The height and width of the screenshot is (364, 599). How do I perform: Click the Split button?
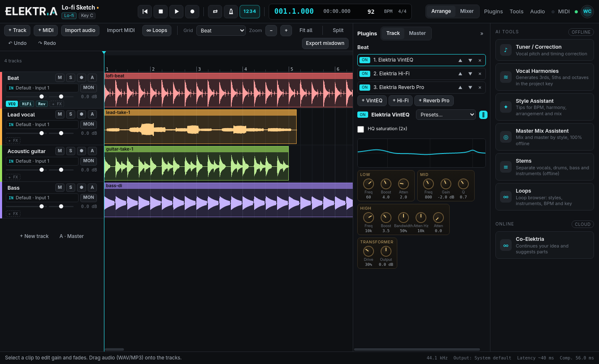point(338,30)
